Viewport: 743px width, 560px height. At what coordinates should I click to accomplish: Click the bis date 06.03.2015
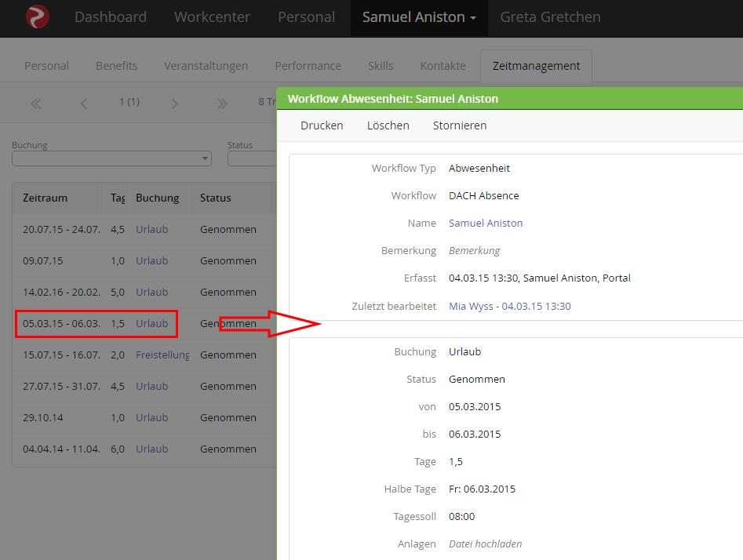(475, 435)
